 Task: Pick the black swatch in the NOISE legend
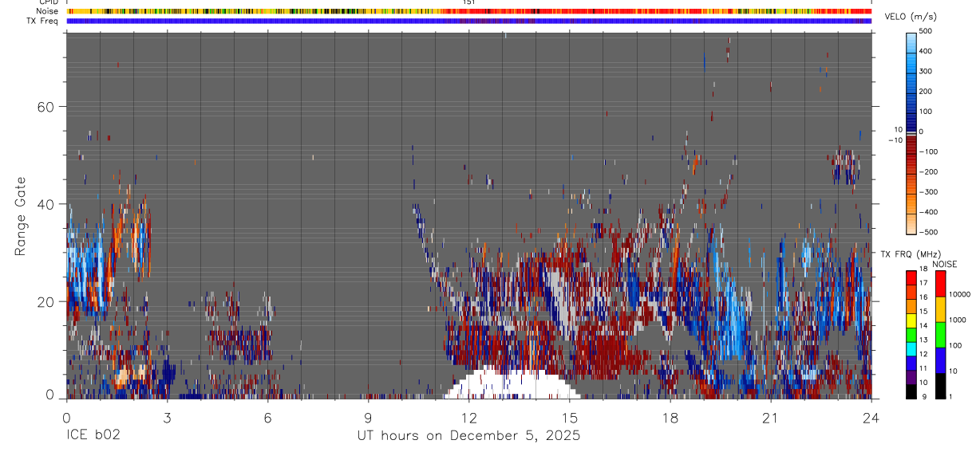point(939,386)
